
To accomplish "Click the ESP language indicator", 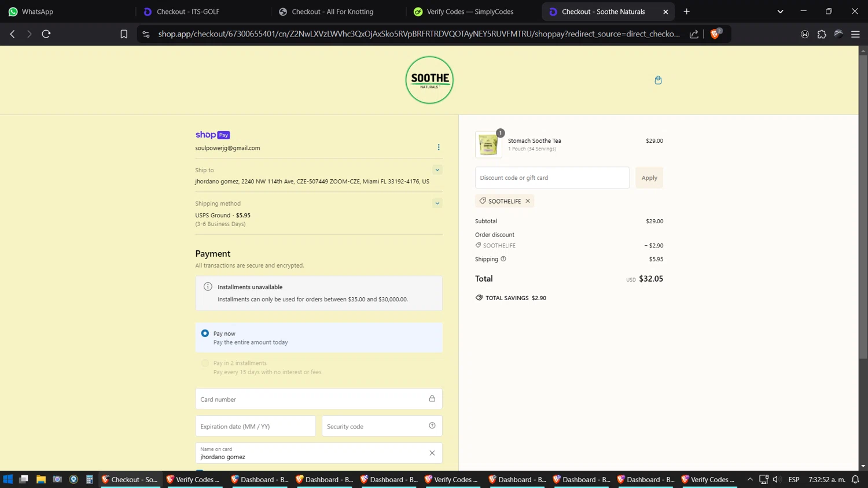I will [794, 479].
